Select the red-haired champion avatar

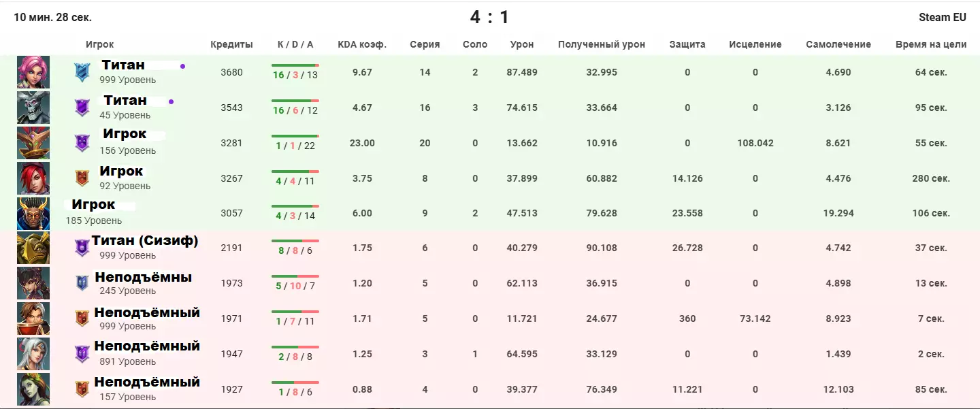[33, 178]
